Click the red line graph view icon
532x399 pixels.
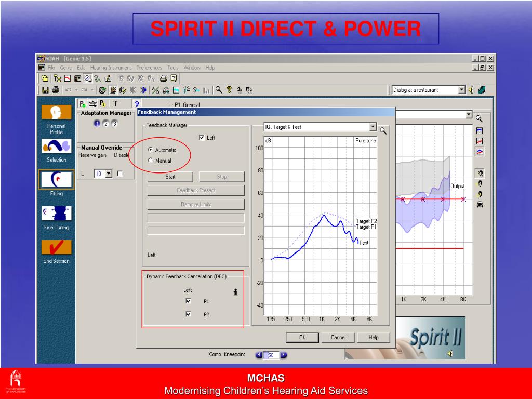[x=480, y=141]
